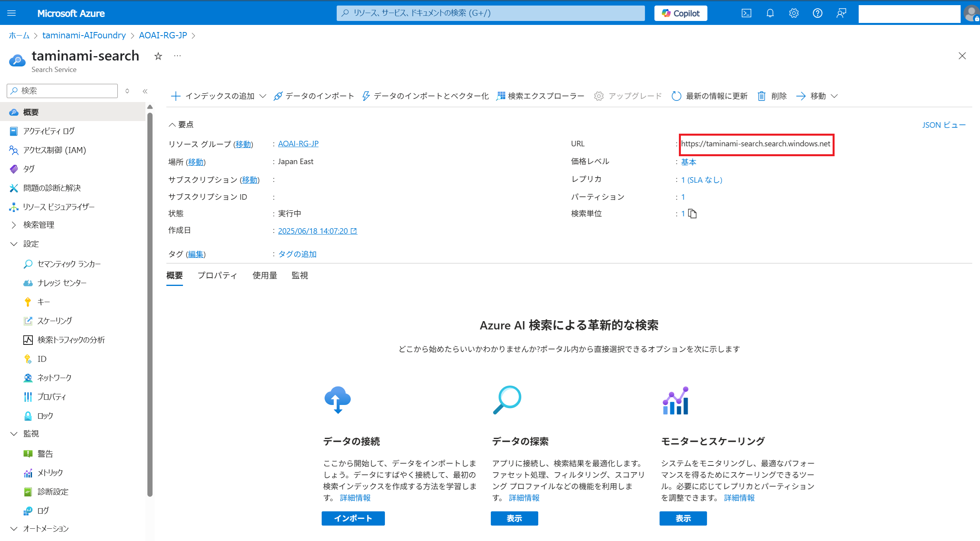Close the taminami-search blade
The height and width of the screenshot is (541, 980).
pos(962,56)
